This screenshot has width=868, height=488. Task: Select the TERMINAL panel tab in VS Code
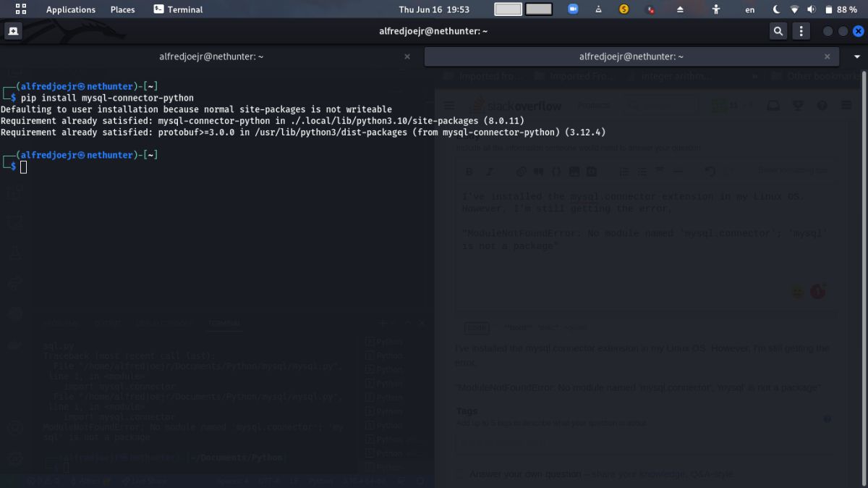[224, 324]
